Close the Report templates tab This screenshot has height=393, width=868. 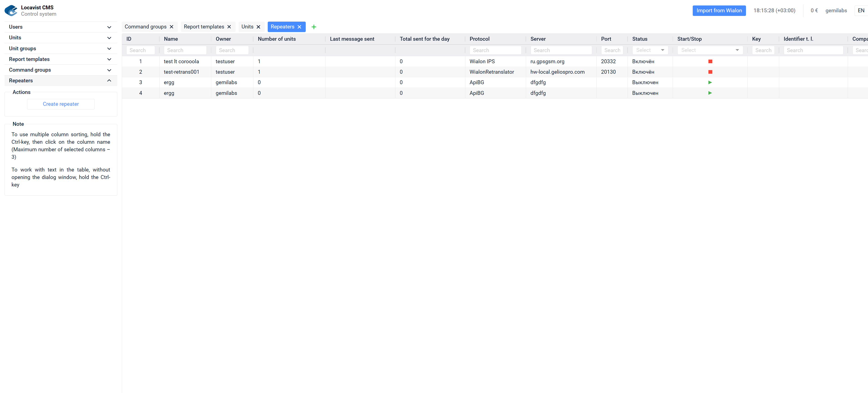pos(229,27)
